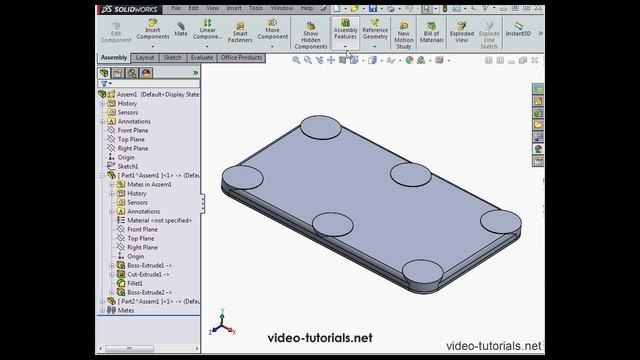Open Edit Appearance color ball icon
Viewport: 640px width, 360px height.
(x=409, y=60)
